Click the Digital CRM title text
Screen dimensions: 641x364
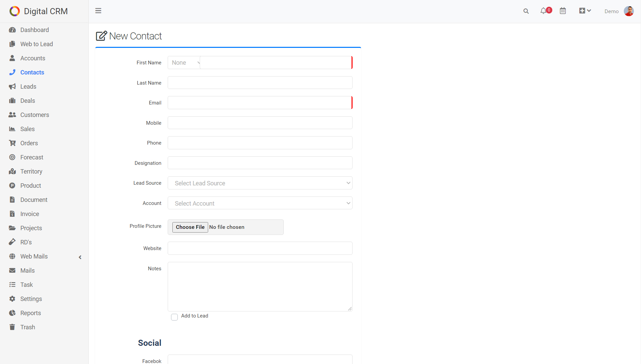tap(46, 11)
